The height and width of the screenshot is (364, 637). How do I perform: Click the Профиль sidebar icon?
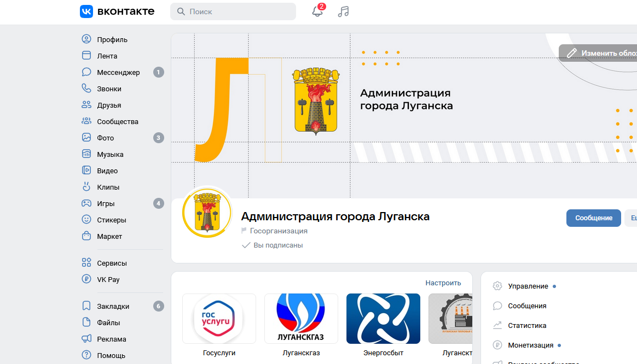[86, 39]
